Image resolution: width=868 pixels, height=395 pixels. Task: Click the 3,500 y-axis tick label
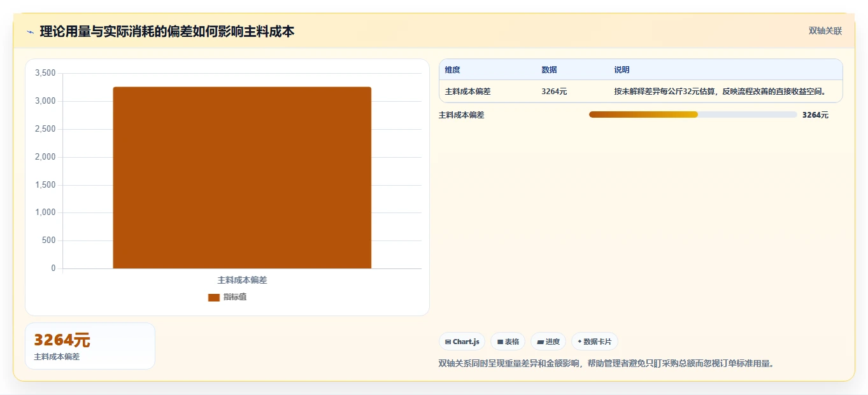point(46,73)
